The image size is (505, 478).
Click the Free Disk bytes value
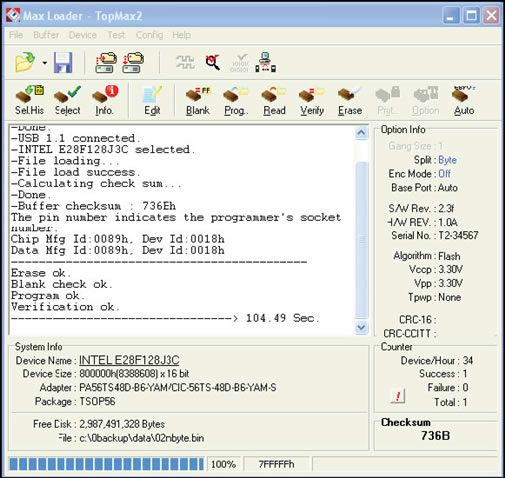coord(122,424)
